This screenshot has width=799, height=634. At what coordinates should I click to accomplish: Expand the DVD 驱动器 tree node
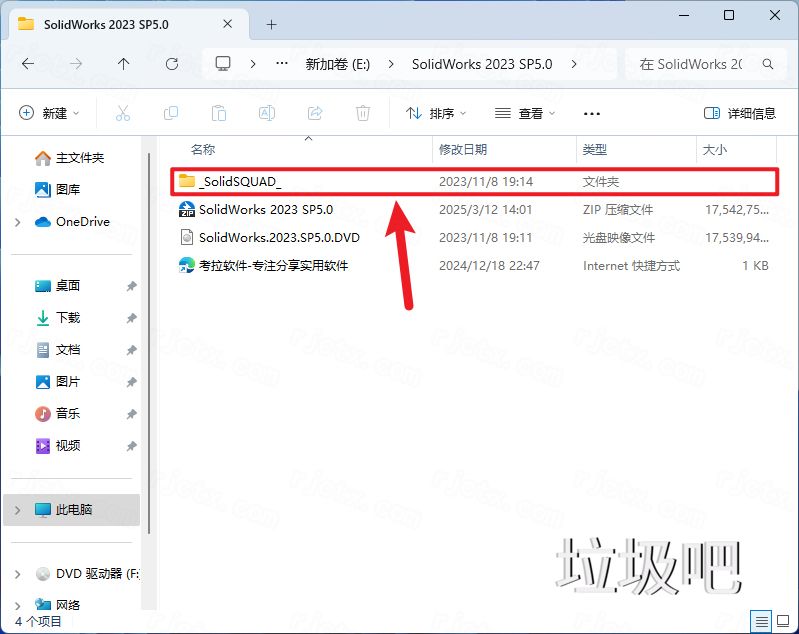(x=18, y=574)
